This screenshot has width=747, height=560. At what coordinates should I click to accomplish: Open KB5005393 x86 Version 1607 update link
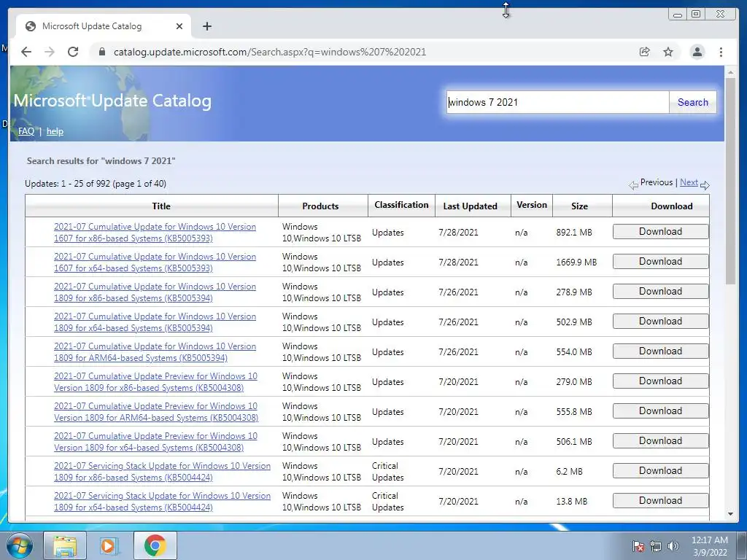(155, 233)
